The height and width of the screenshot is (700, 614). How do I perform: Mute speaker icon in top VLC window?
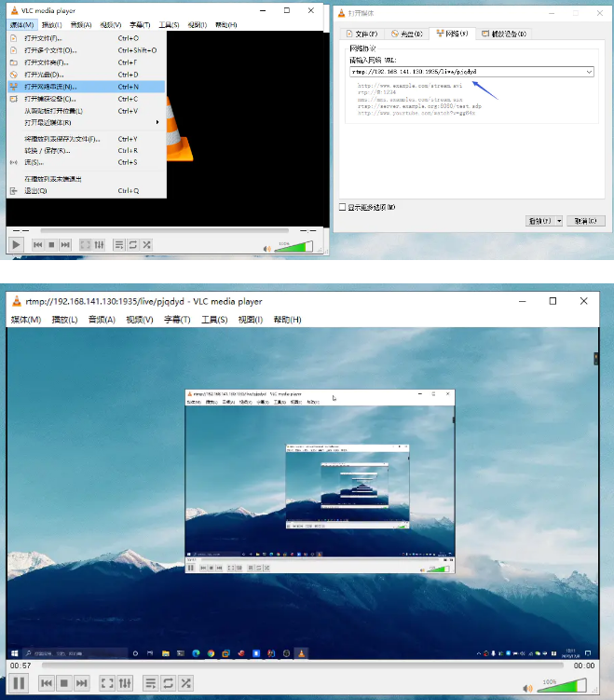click(x=266, y=249)
